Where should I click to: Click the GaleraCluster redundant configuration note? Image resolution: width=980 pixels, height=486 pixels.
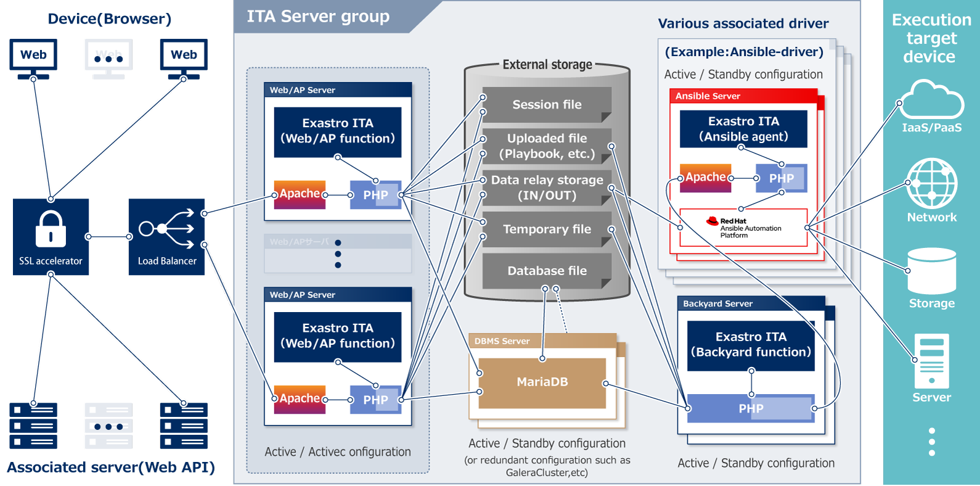point(547,466)
